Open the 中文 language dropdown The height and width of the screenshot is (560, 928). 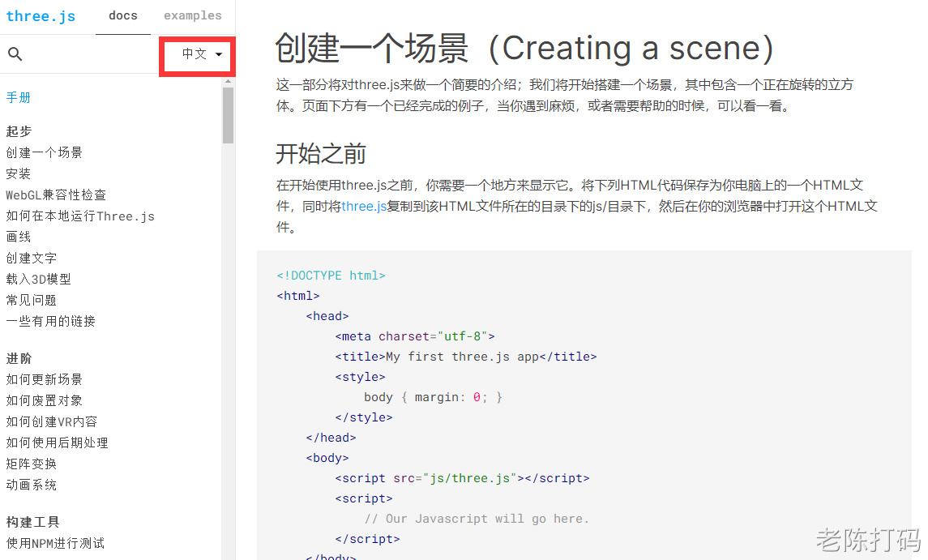click(x=201, y=54)
